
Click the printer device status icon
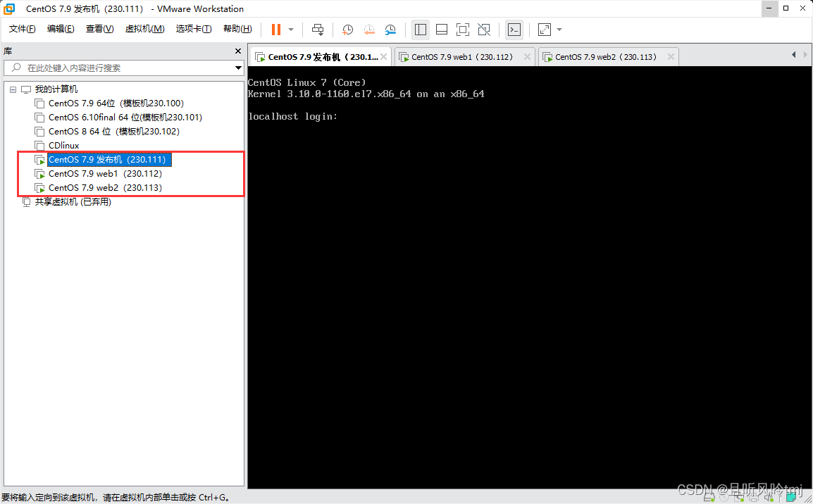754,498
